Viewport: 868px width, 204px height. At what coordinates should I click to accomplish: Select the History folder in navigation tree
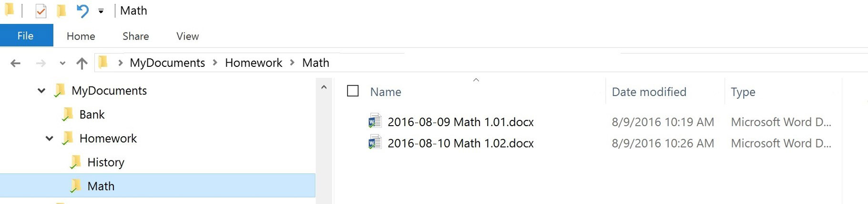(x=105, y=162)
